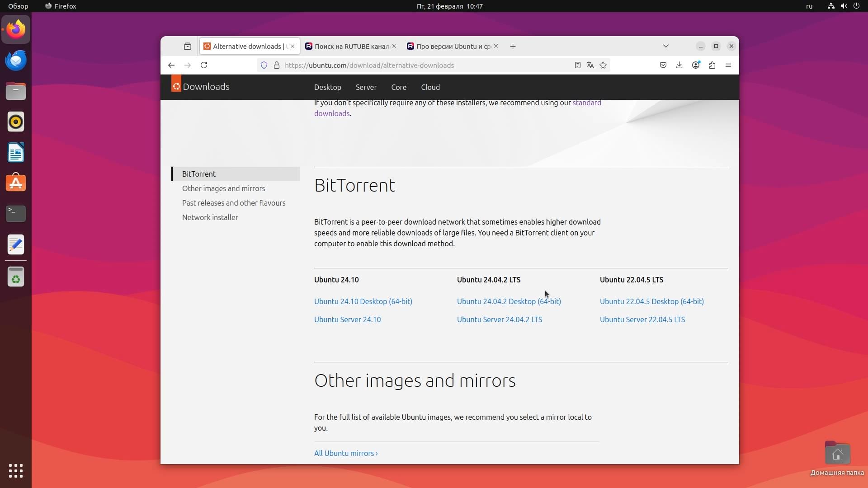This screenshot has height=488, width=868.
Task: Open Server navigation item
Action: (366, 87)
